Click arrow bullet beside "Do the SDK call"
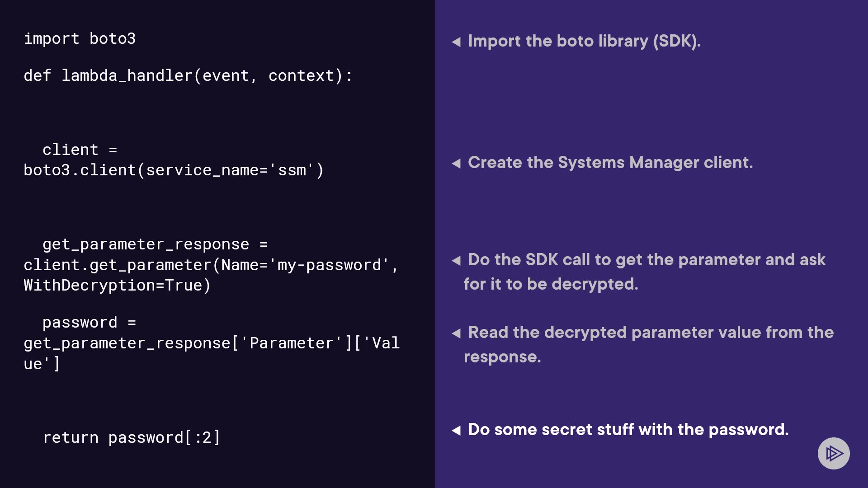Viewport: 868px width, 488px height. pyautogui.click(x=456, y=260)
